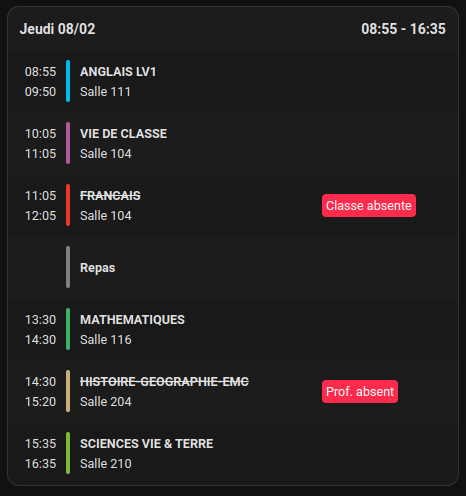Open the ANGLAIS LV1 lesson
The image size is (466, 496).
[x=233, y=81]
